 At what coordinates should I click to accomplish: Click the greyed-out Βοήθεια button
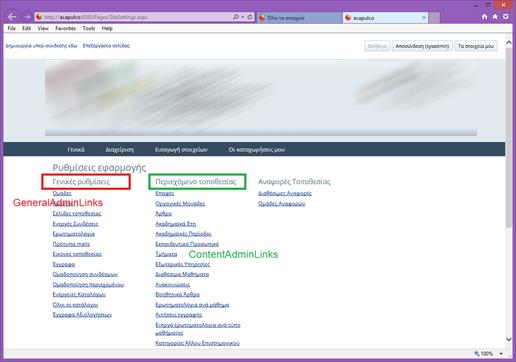click(377, 46)
